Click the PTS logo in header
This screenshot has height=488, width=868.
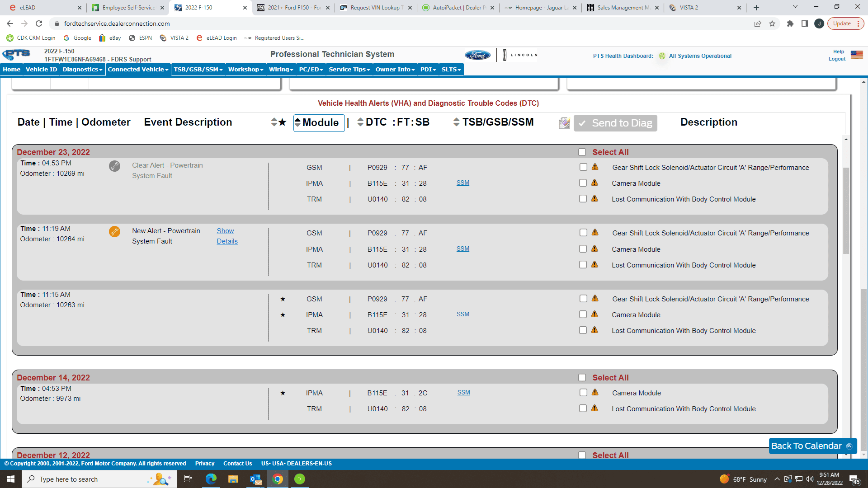point(17,55)
